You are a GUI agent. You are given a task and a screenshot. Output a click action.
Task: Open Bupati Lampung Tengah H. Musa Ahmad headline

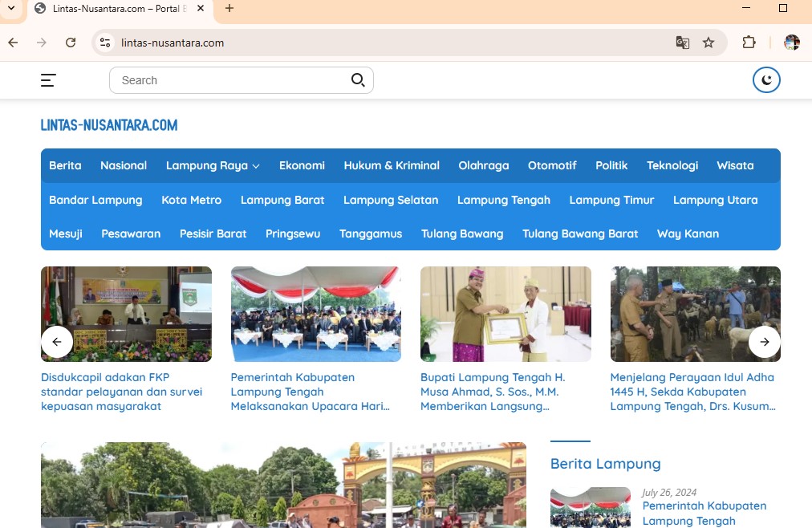(x=493, y=392)
